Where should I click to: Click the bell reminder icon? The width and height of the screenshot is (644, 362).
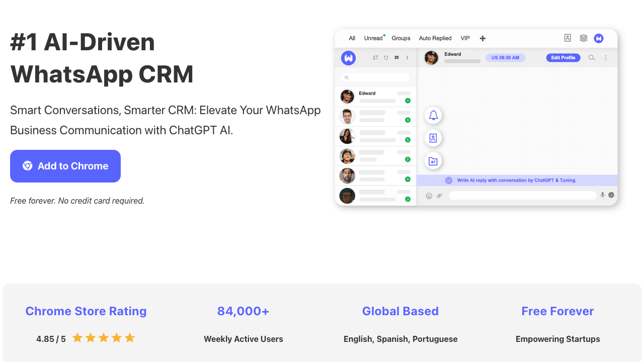pos(433,116)
